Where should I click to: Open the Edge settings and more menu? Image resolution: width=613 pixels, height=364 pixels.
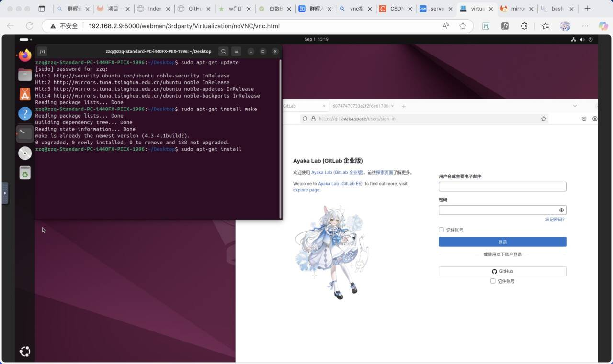pos(585,26)
